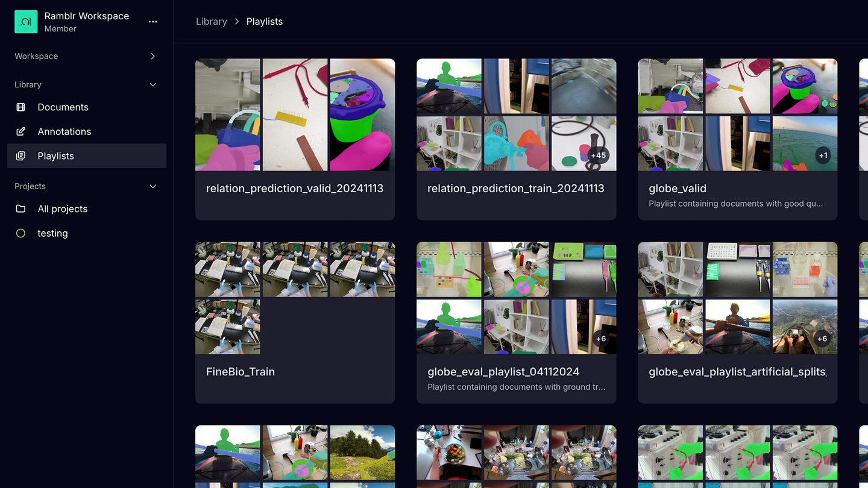Screen dimensions: 868x488
Task: Open the testing project
Action: tap(52, 233)
